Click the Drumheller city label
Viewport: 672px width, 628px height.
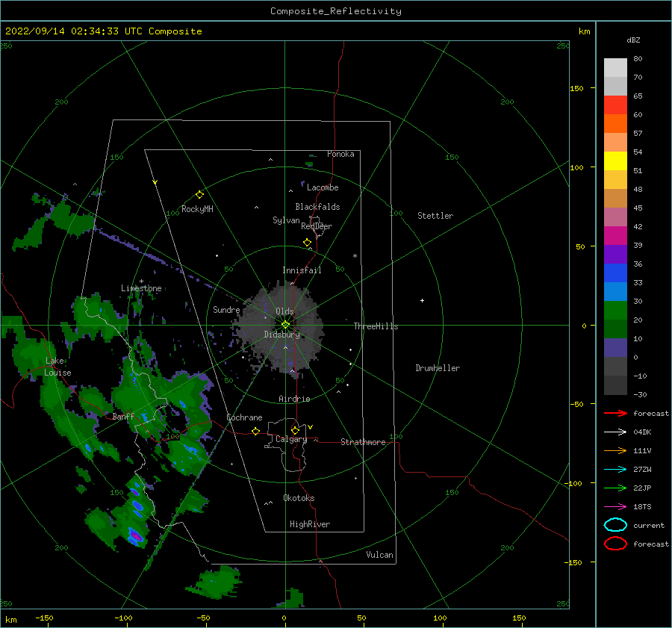pyautogui.click(x=438, y=368)
